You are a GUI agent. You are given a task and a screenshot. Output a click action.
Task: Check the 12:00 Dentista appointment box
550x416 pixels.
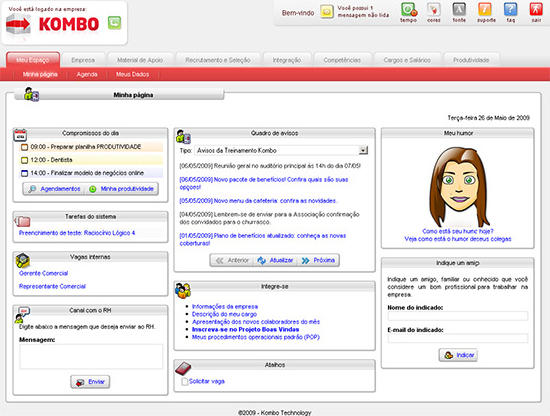click(24, 160)
